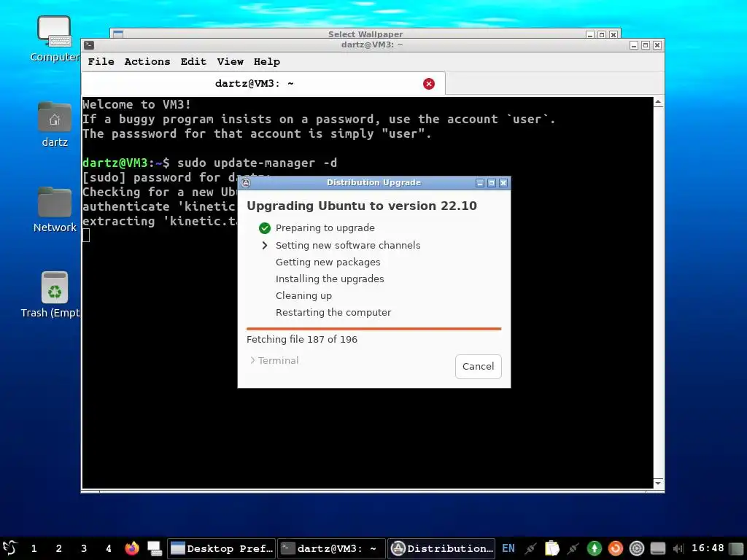747x560 pixels.
Task: Switch to workspace 3 in pager
Action: 84,548
